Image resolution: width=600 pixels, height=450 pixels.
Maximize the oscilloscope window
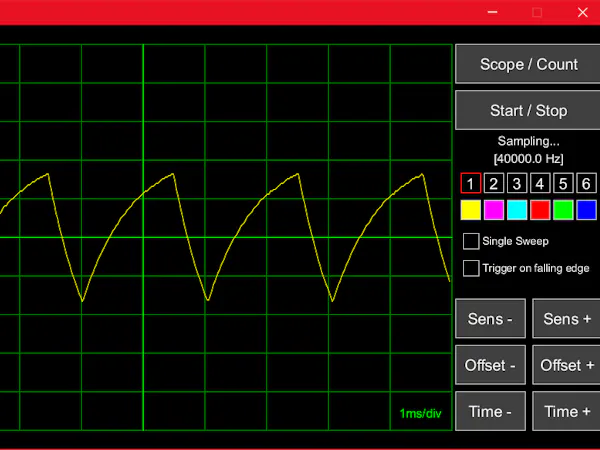pyautogui.click(x=537, y=13)
